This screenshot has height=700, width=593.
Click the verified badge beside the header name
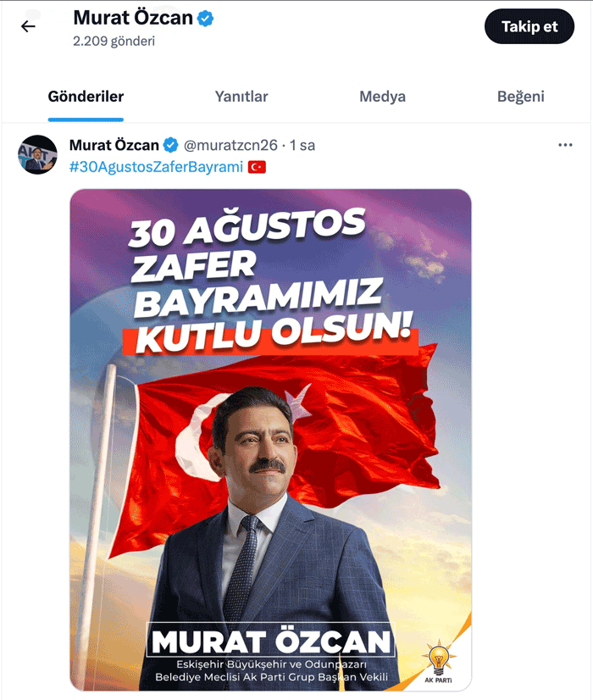[x=205, y=19]
